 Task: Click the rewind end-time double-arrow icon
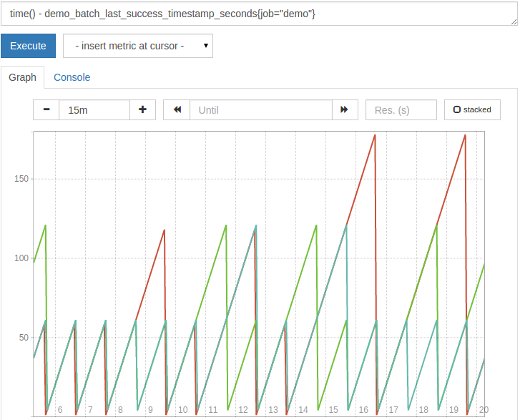point(177,109)
